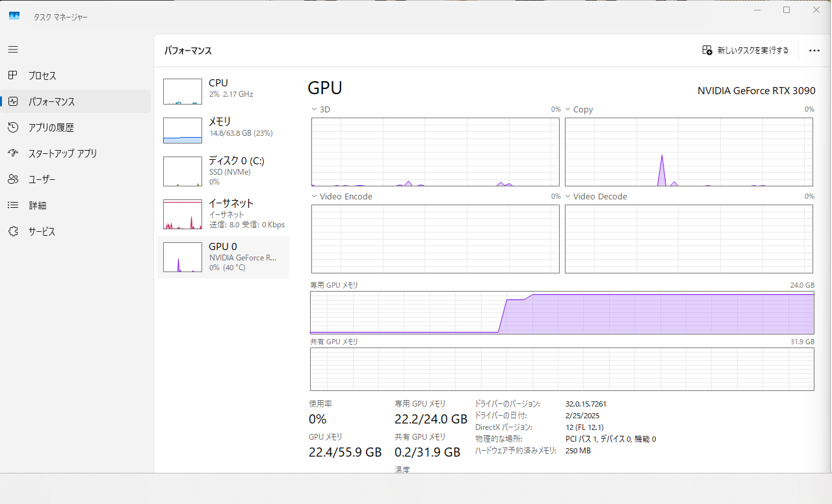Click the Copy usage graph
The height and width of the screenshot is (504, 832).
point(689,152)
